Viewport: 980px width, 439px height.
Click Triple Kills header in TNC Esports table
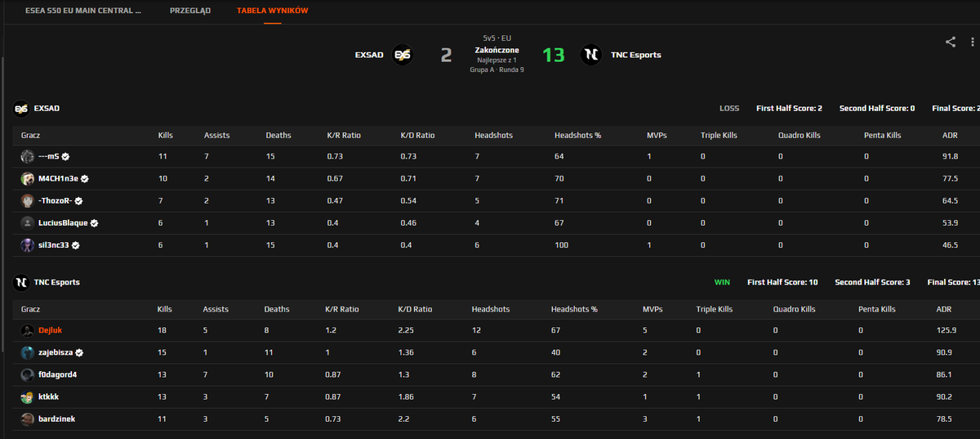pyautogui.click(x=716, y=310)
